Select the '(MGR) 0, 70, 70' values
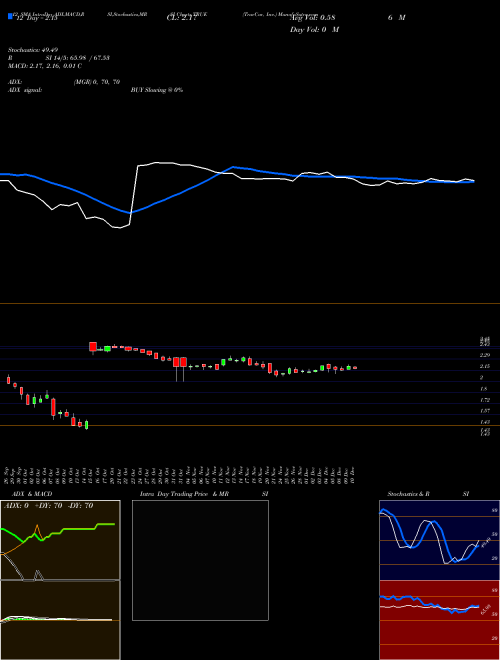 [97, 82]
